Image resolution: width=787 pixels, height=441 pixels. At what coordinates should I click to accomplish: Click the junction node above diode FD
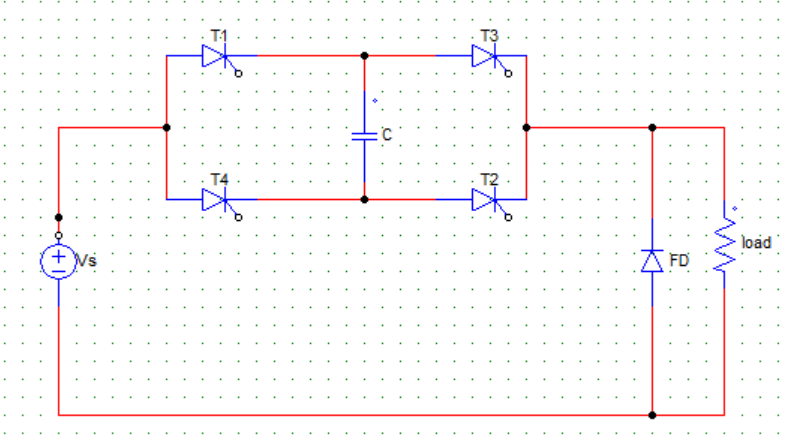[x=652, y=128]
